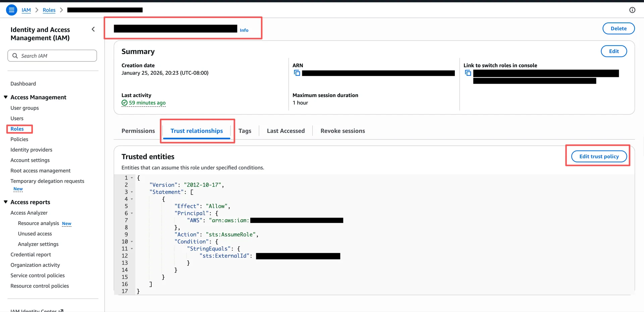Click the "sts:ExternalId" key in policy
This screenshot has width=644, height=312.
pyautogui.click(x=224, y=256)
